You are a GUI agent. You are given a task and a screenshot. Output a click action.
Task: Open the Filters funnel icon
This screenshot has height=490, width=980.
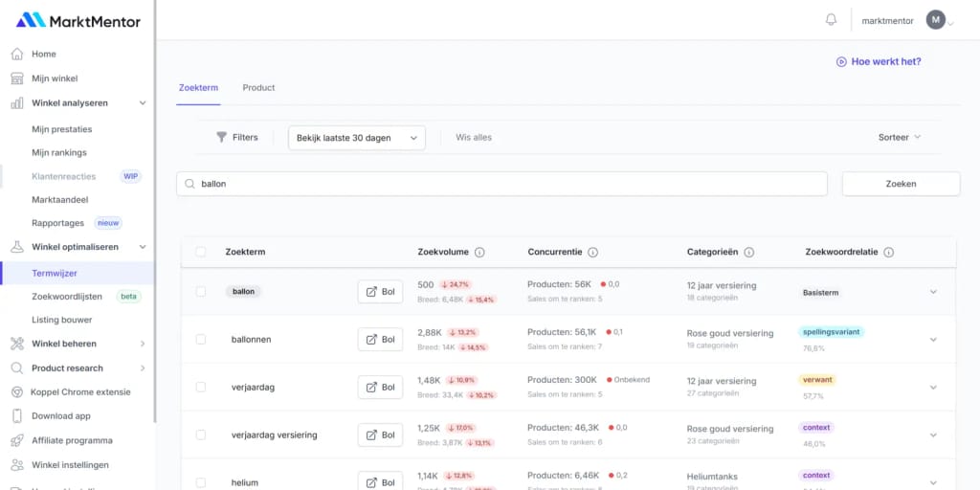222,137
